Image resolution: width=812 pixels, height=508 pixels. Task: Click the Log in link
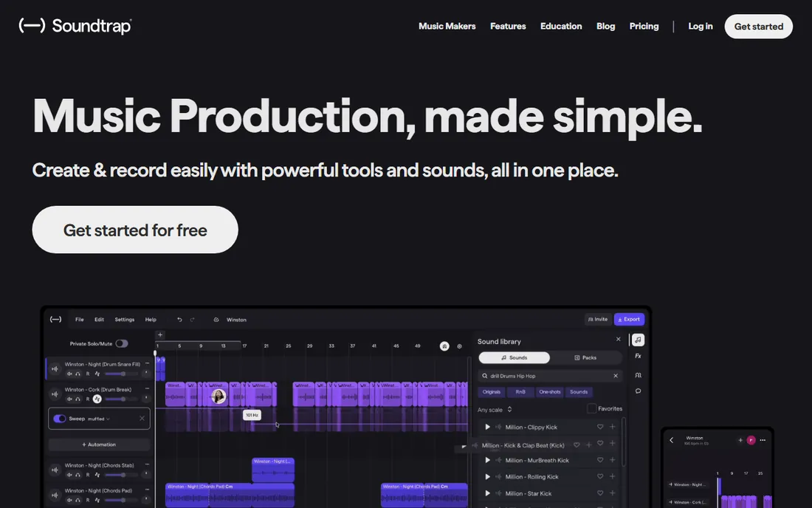tap(700, 26)
